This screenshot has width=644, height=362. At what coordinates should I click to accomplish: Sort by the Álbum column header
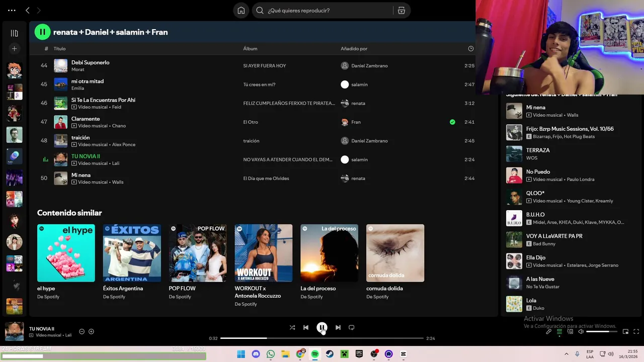pyautogui.click(x=250, y=49)
